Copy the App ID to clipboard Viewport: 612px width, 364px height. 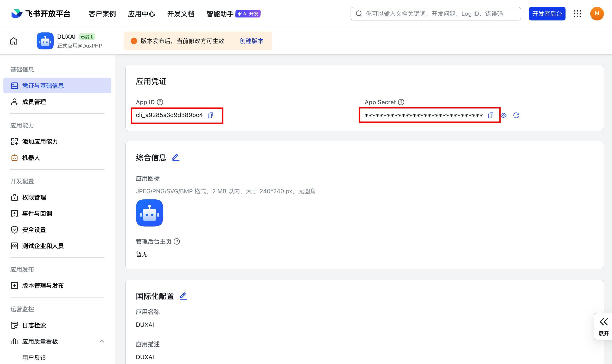210,115
